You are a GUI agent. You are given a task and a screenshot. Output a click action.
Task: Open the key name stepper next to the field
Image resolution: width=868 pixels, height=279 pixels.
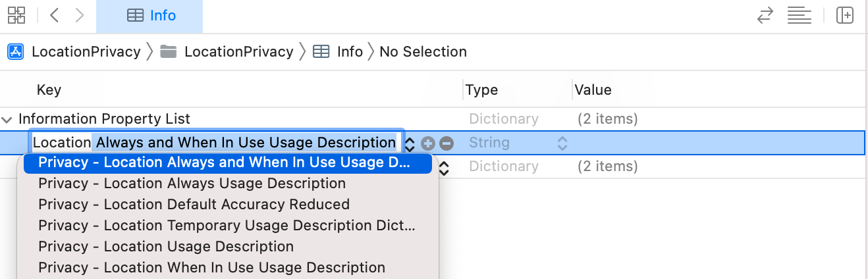[410, 143]
